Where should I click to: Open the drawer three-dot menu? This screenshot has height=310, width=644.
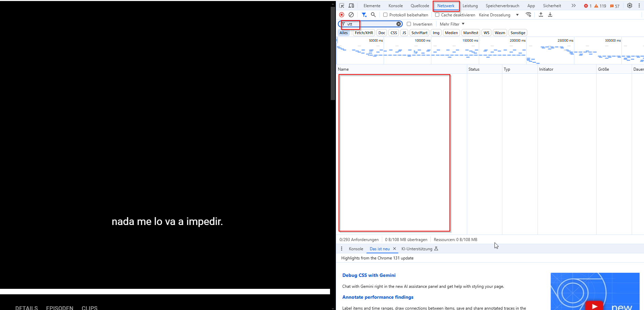click(x=342, y=249)
